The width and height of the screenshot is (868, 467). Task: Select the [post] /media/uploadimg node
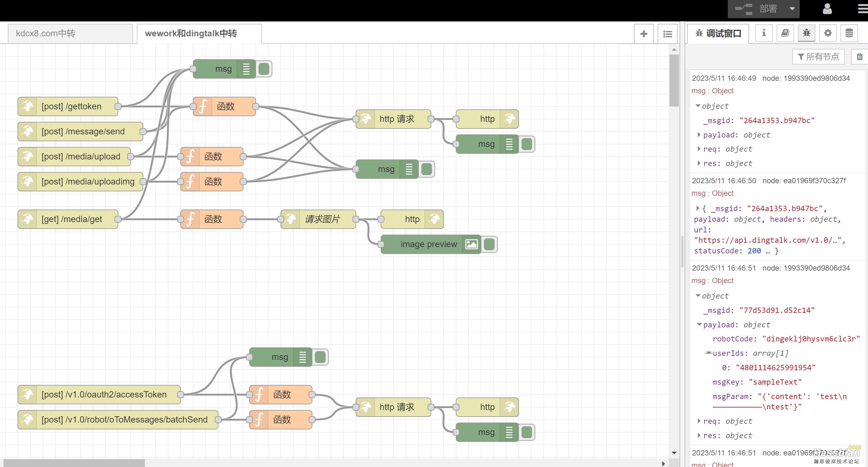tap(80, 182)
